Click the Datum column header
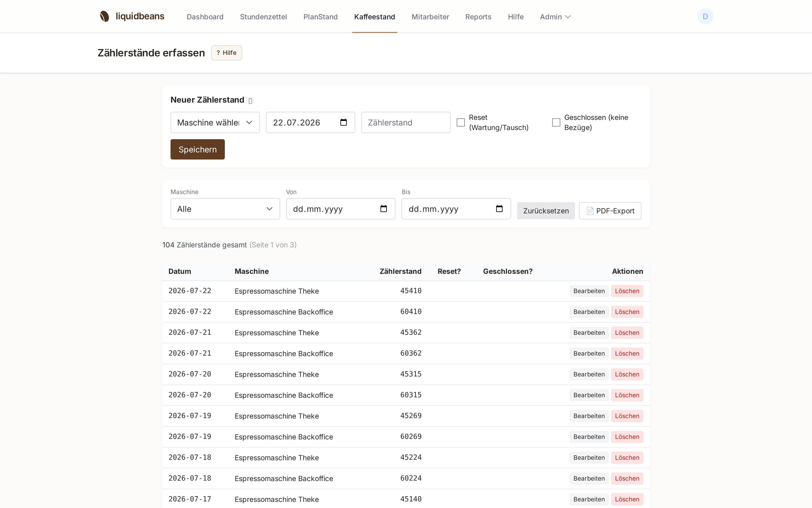The image size is (812, 508). (179, 271)
